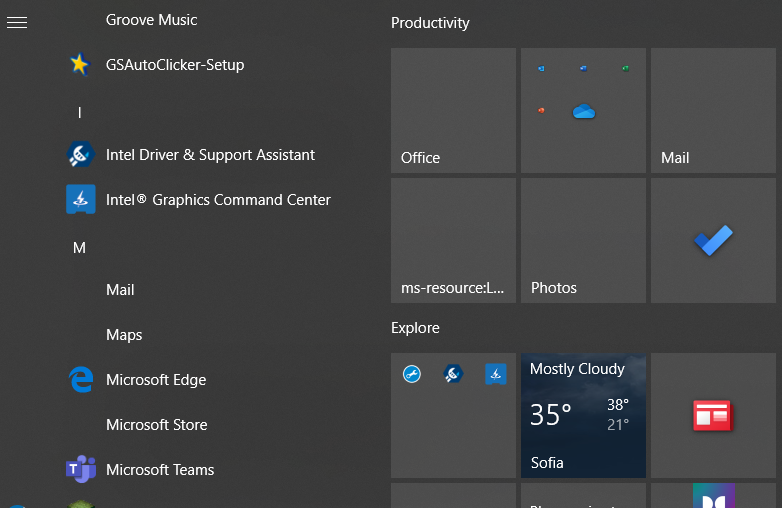
Task: Open the To Do checkmark tile
Action: [713, 240]
